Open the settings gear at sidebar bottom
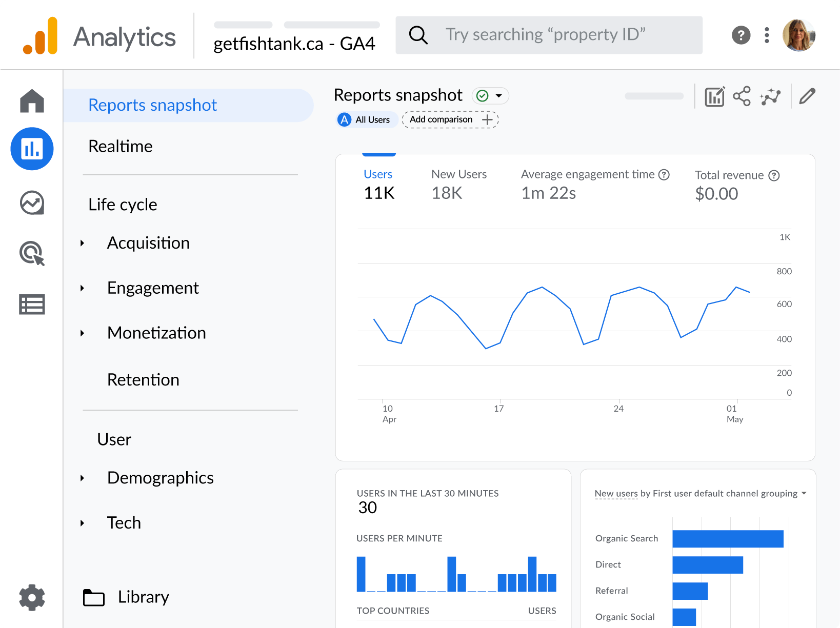Image resolution: width=840 pixels, height=628 pixels. [32, 597]
